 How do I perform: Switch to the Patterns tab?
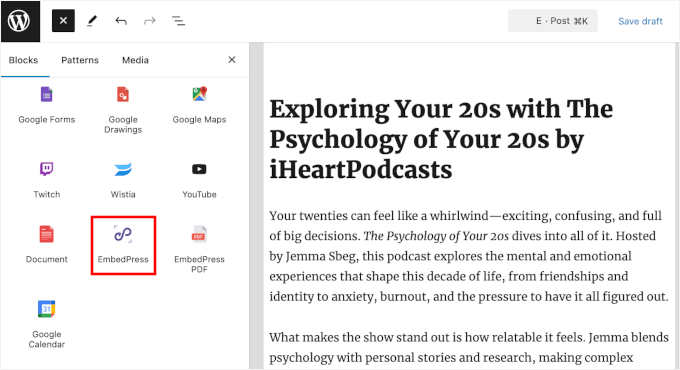pos(80,60)
